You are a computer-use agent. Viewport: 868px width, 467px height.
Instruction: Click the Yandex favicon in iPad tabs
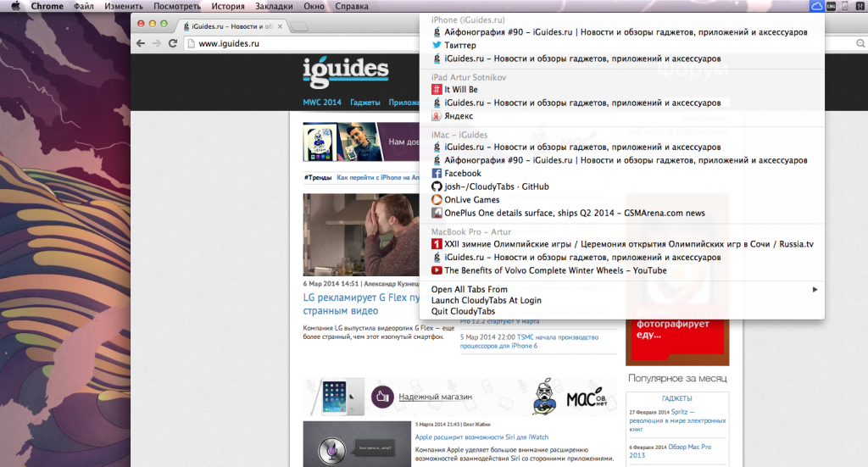pos(437,116)
